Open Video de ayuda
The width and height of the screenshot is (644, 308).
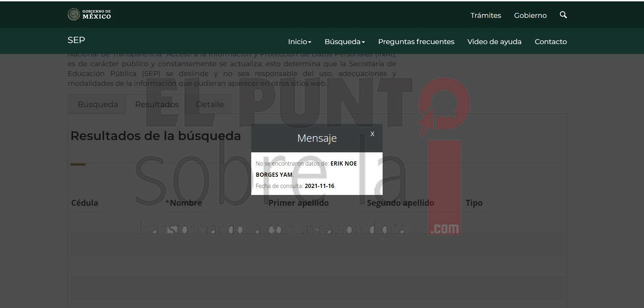[x=494, y=42]
